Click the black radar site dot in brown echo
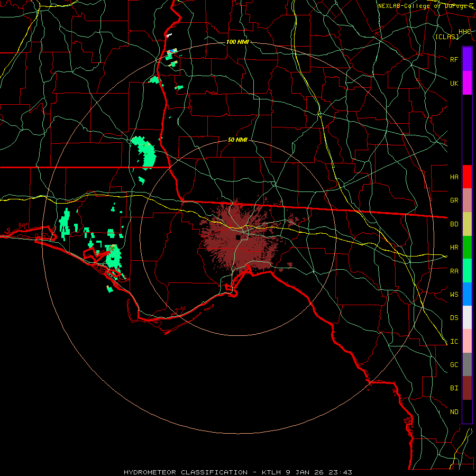476x476 pixels. [238, 237]
